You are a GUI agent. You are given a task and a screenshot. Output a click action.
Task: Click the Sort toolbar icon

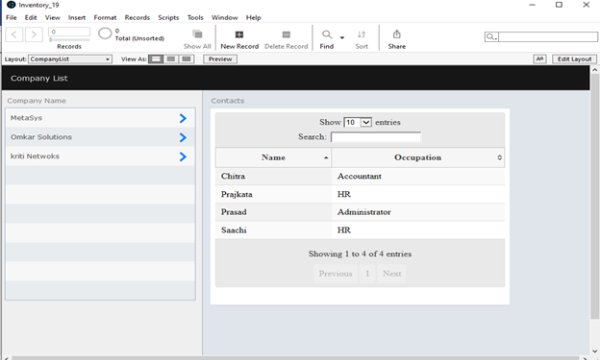click(361, 35)
